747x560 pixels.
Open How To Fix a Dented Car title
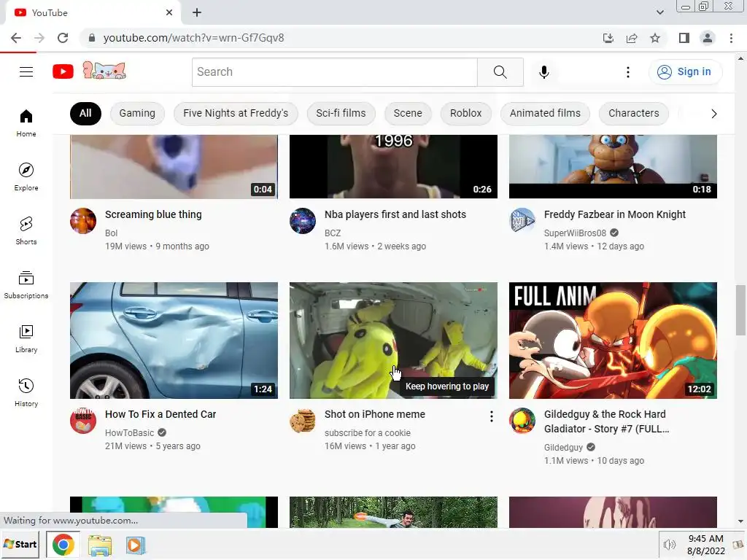[160, 414]
